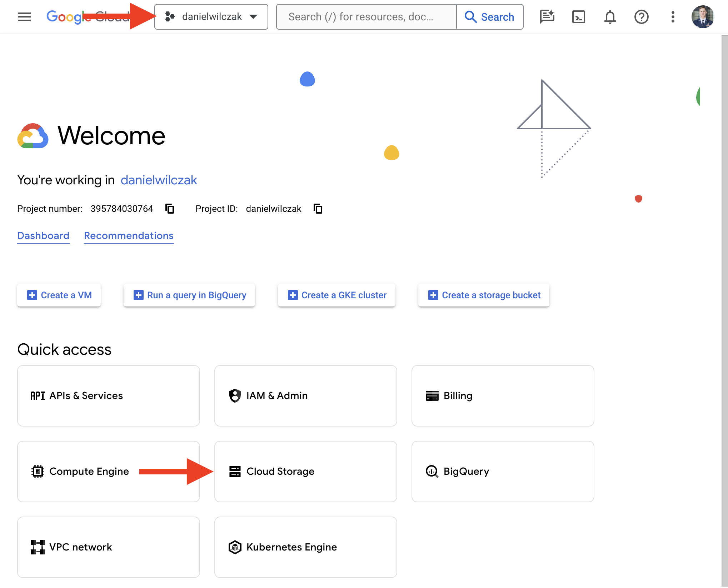Click the Compute Engine chip icon
Viewport: 728px width, 588px height.
[x=38, y=472]
